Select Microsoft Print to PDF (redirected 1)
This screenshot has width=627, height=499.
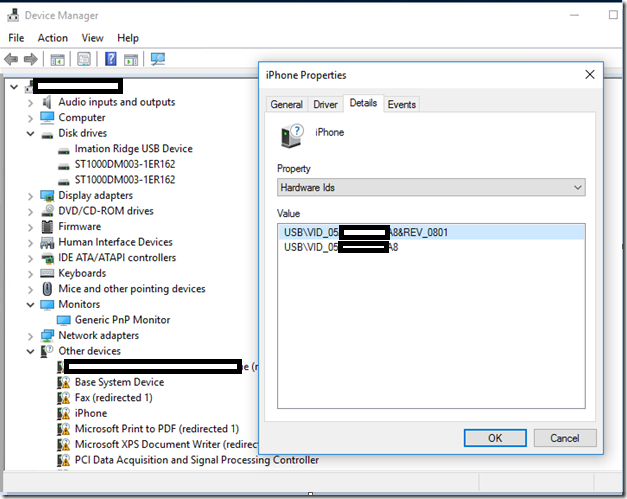(157, 429)
